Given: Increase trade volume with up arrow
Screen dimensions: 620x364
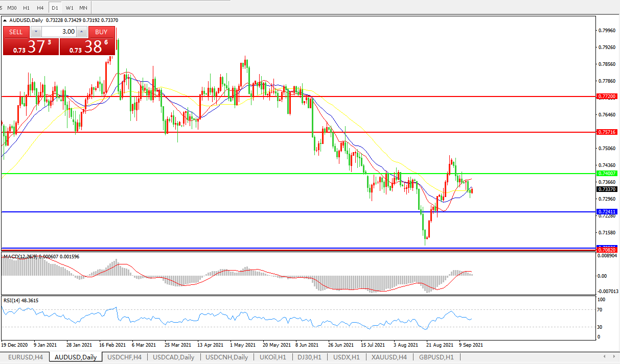Looking at the screenshot, I should click(81, 32).
